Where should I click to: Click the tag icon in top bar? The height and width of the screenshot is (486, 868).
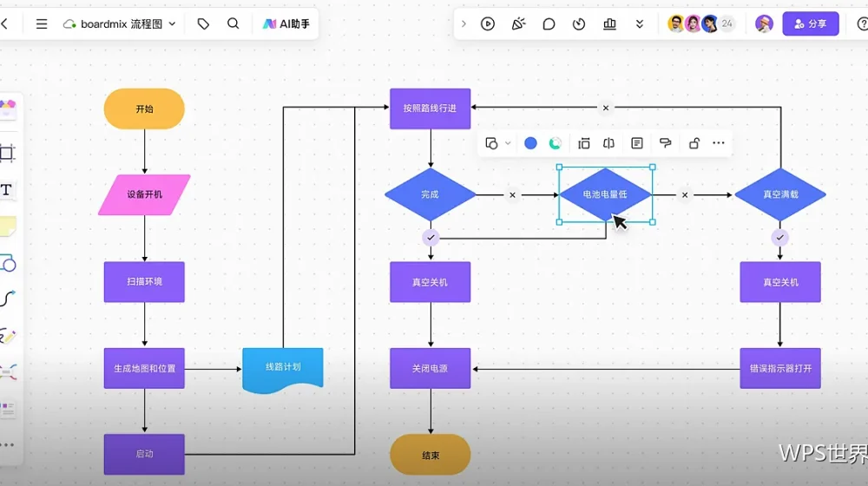pos(203,23)
